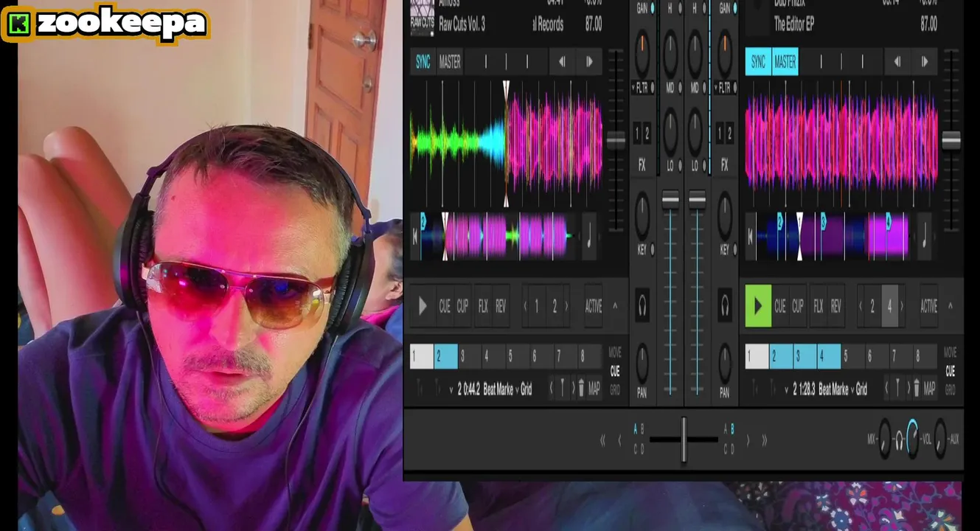Click crossfader single left arrow
The width and height of the screenshot is (980, 531).
coord(619,440)
